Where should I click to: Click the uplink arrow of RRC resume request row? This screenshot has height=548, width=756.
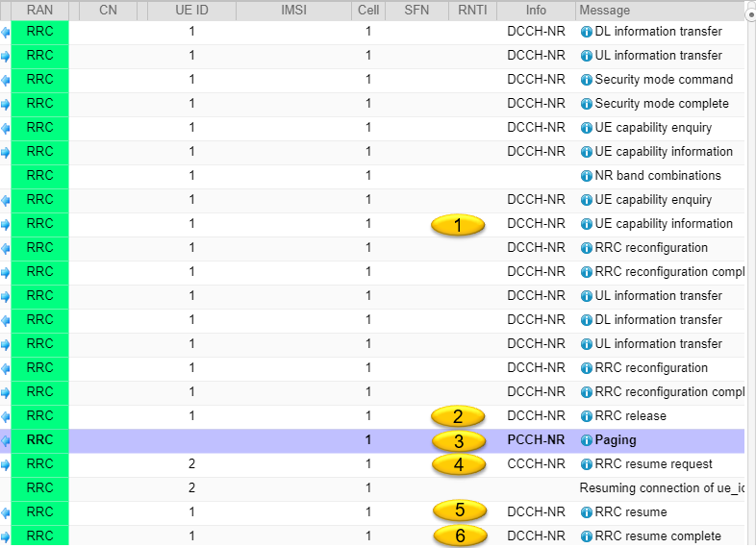(x=6, y=465)
